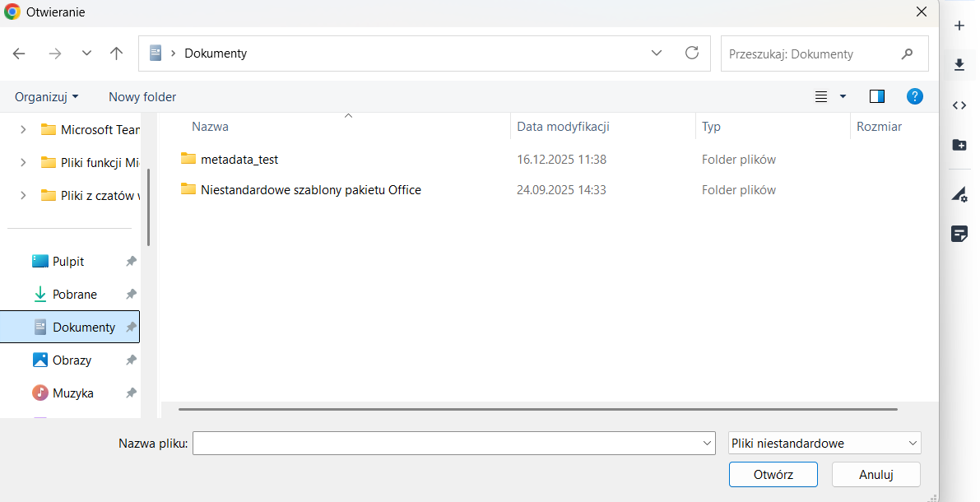
Task: Click the download icon in right sidebar
Action: click(x=959, y=64)
